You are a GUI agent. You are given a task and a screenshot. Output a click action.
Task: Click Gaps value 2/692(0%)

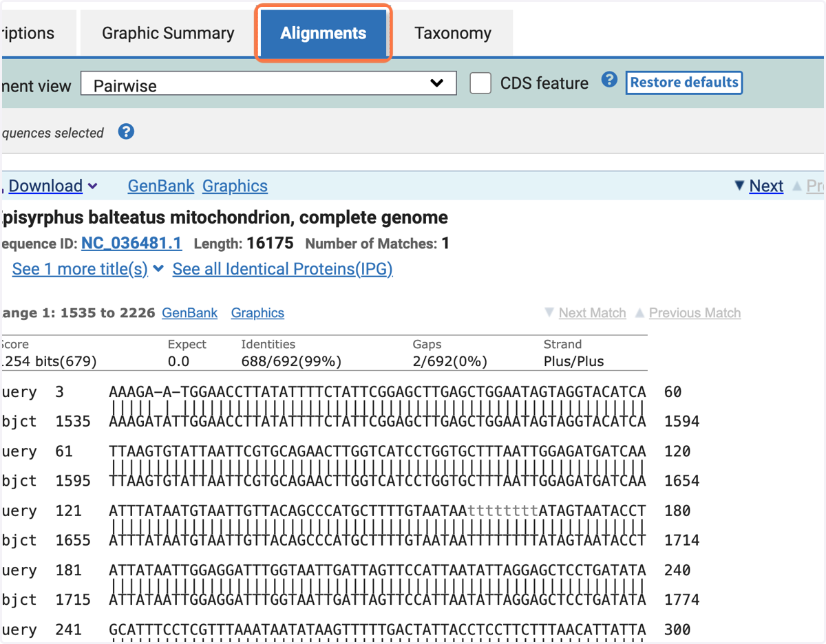pos(449,361)
